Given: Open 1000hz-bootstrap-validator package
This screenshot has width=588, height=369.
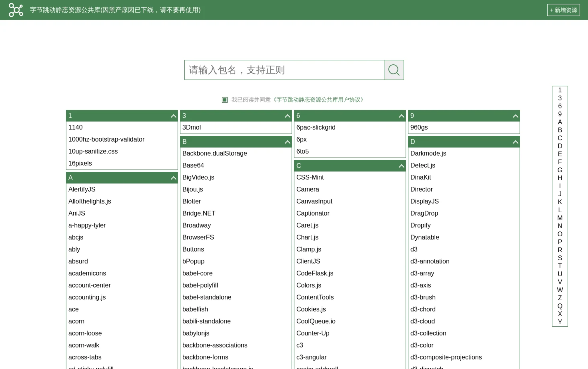Looking at the screenshot, I should tap(106, 140).
